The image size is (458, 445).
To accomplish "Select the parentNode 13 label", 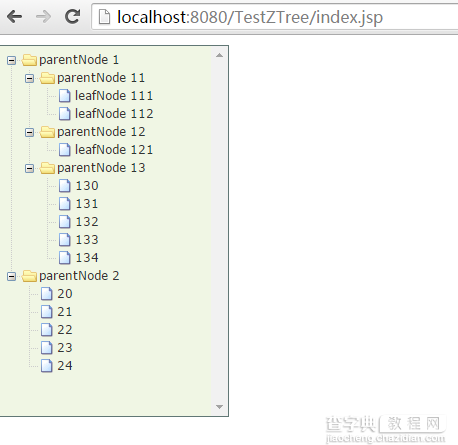I will click(x=101, y=168).
